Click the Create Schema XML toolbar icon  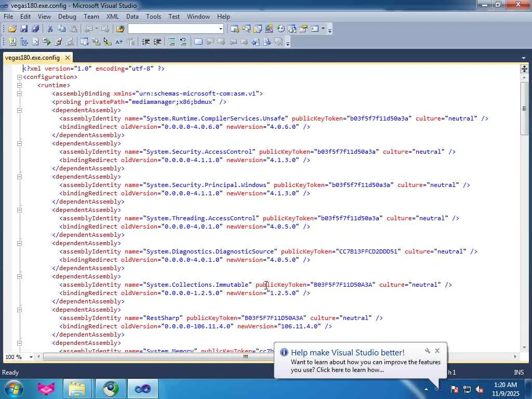coord(12,42)
